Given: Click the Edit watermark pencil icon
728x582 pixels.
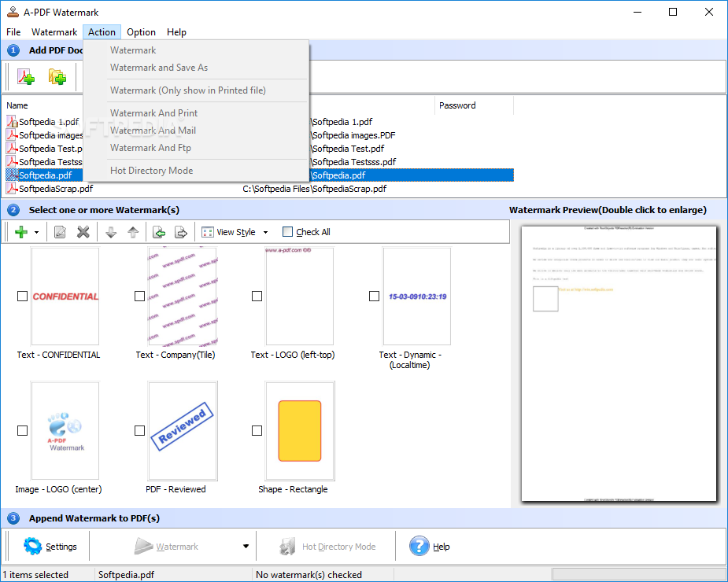Looking at the screenshot, I should (60, 231).
